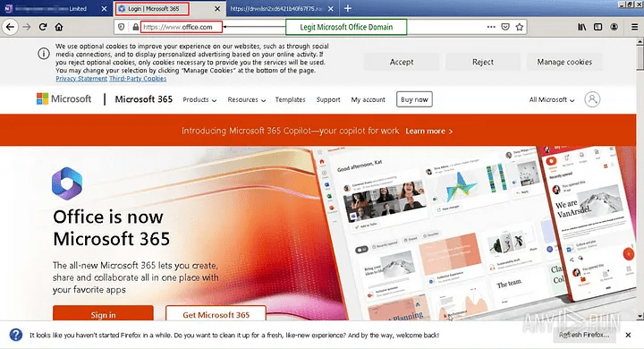Open a new tab with the plus button
Viewport: 644px width, 349px height.
pos(347,8)
